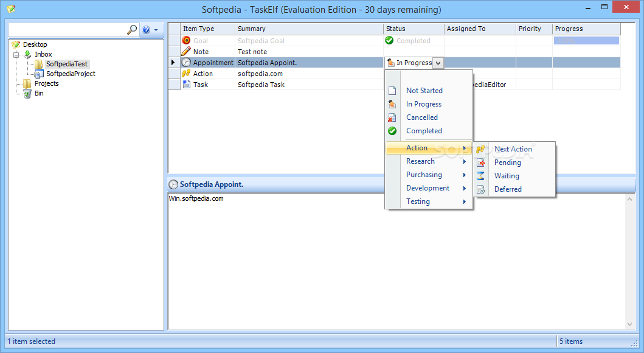
Task: Collapse the Inbox tree node
Action: tap(16, 54)
